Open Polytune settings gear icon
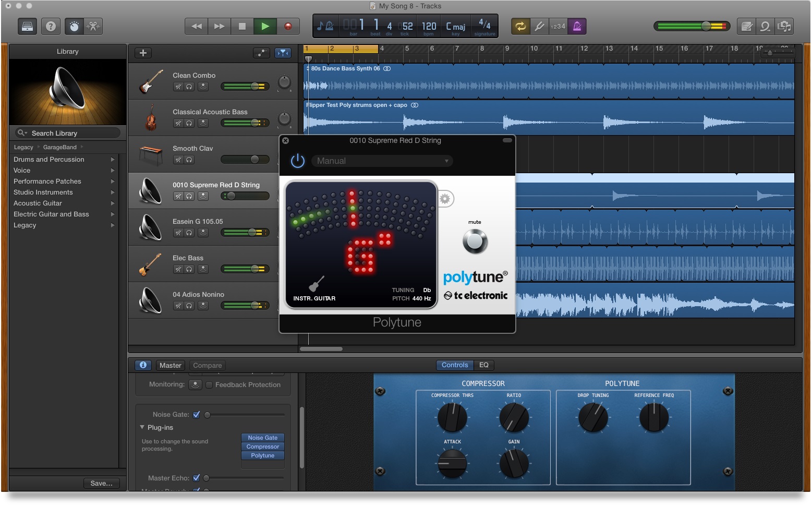 click(x=445, y=199)
